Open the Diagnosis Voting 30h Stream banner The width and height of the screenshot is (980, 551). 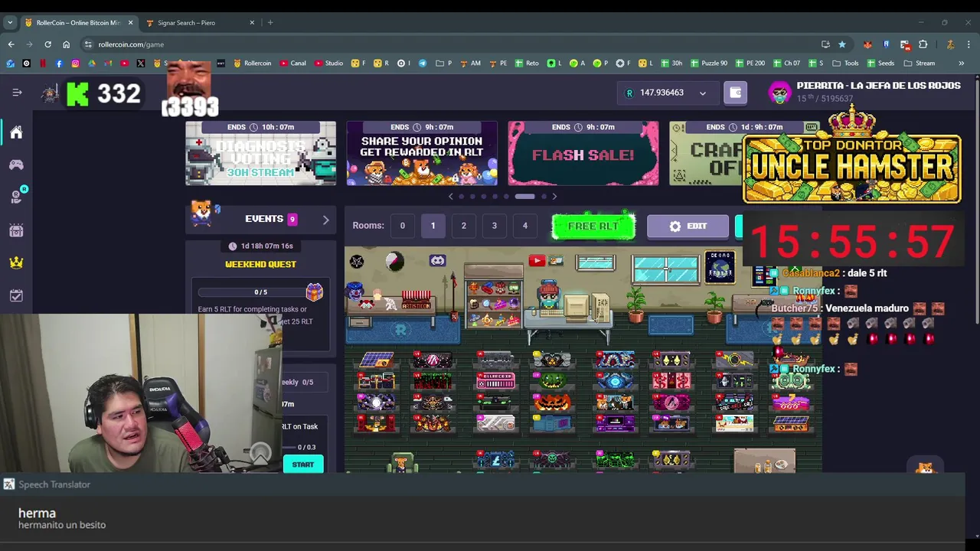point(260,153)
